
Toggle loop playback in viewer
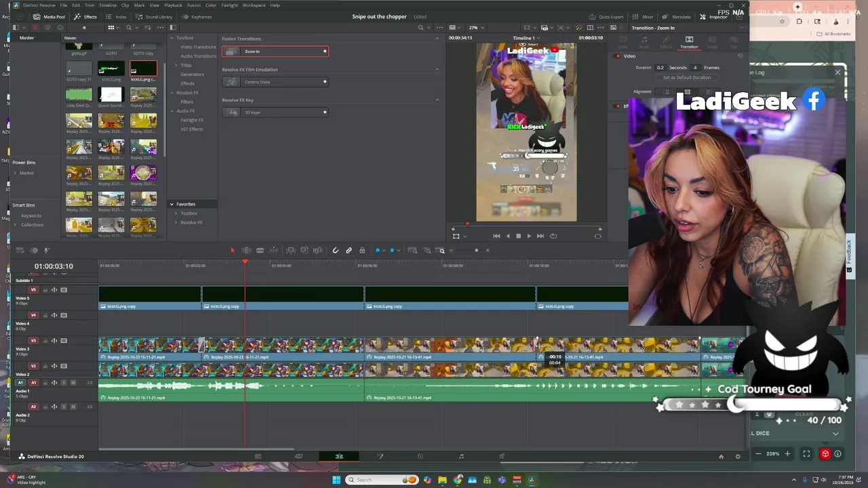(x=553, y=236)
